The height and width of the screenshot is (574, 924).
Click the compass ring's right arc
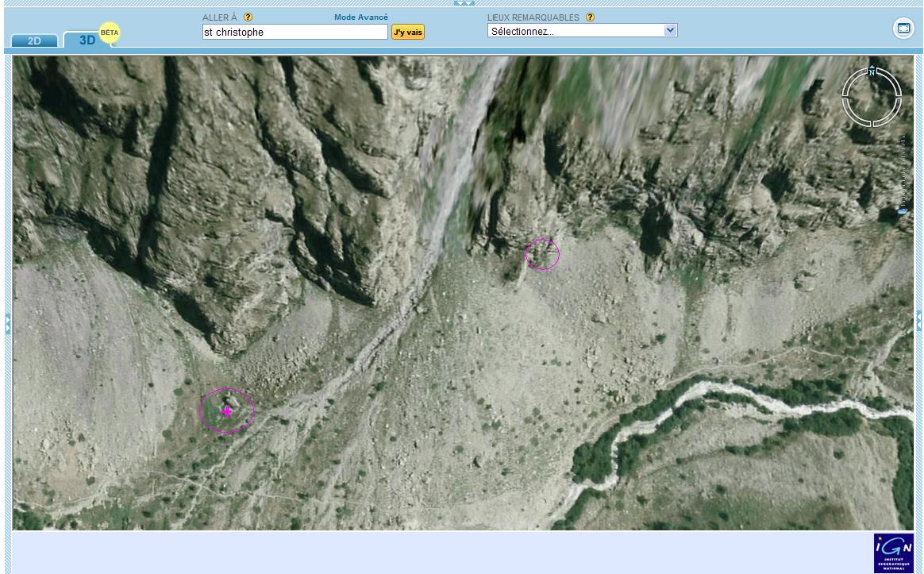pos(898,97)
